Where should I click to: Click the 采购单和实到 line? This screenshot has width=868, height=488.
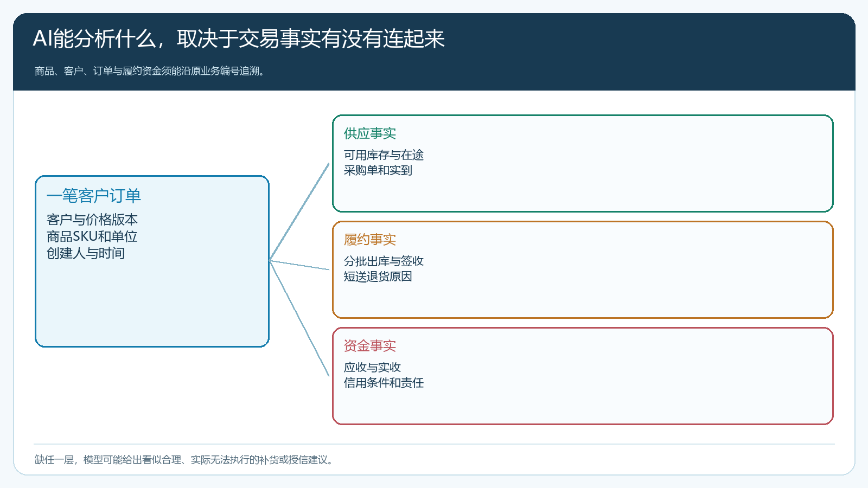coord(378,170)
